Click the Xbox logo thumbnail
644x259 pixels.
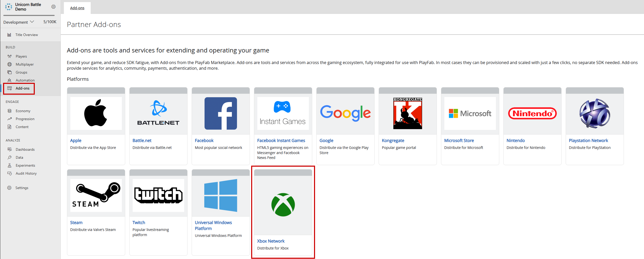pos(283,205)
